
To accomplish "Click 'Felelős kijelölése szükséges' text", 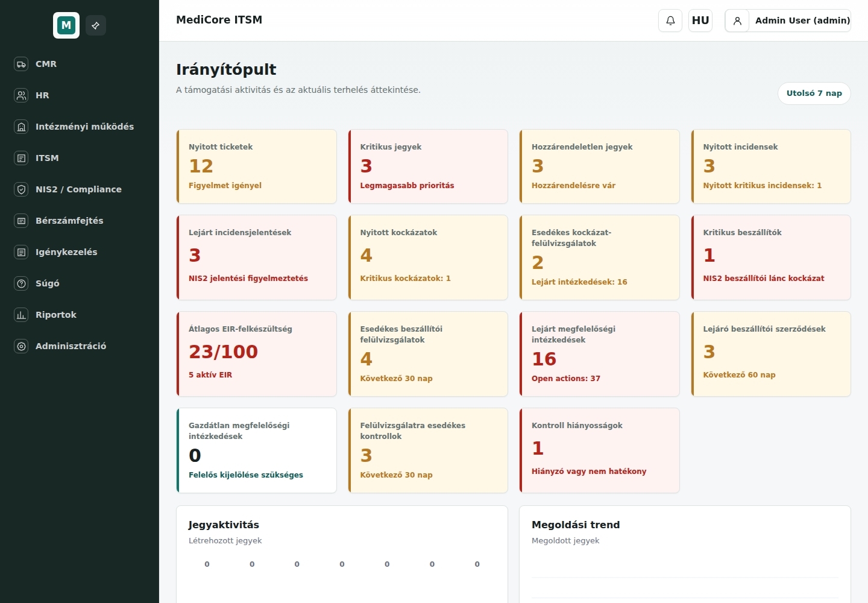I will [246, 475].
